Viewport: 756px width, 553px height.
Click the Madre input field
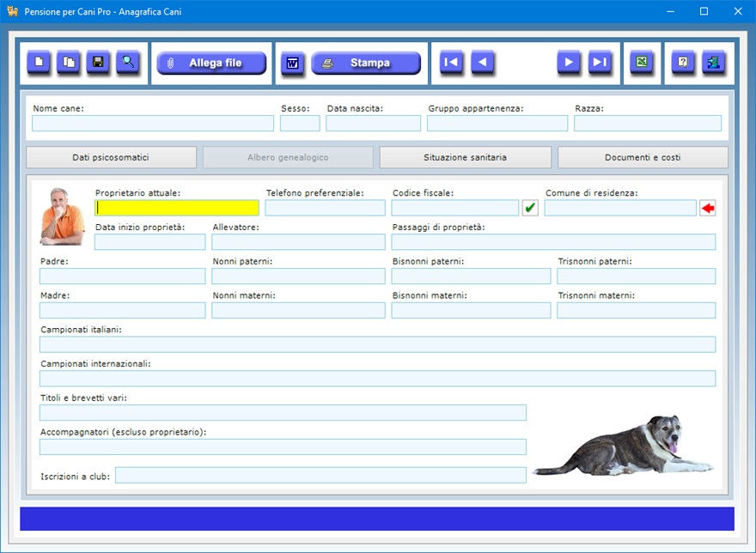[x=123, y=311]
